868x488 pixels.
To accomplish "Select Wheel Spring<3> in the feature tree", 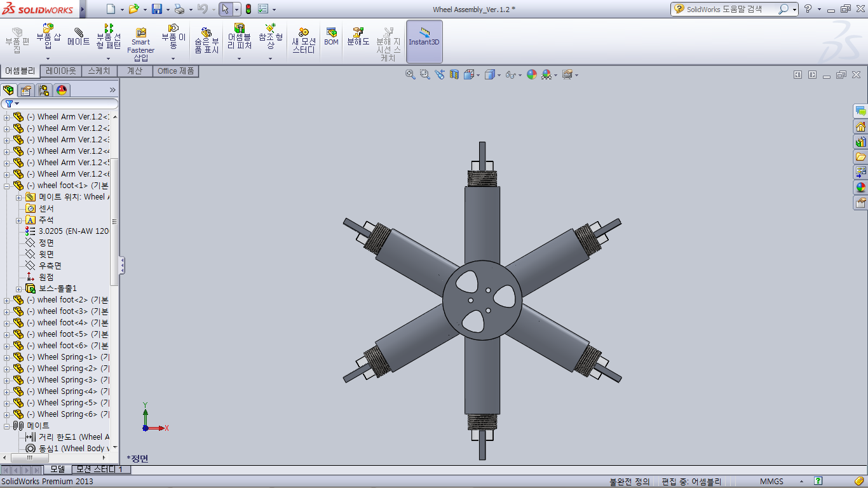I will point(67,380).
